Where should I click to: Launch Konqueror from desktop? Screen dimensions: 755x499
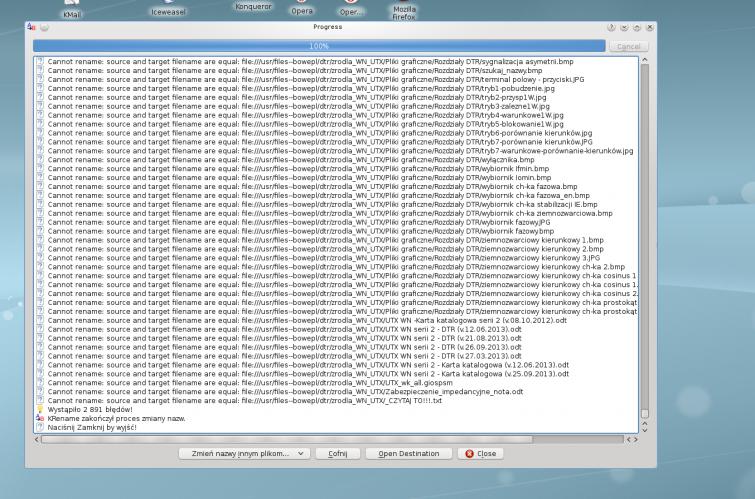pos(252,6)
